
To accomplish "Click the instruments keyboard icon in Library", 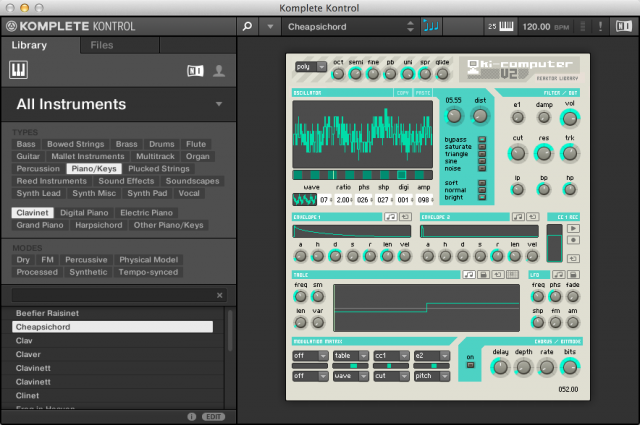I will 19,70.
